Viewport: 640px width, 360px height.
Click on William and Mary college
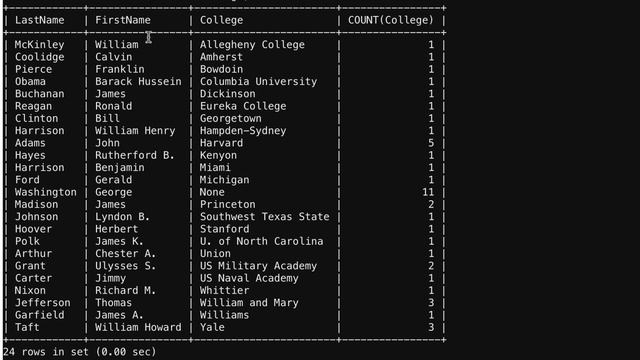click(249, 303)
